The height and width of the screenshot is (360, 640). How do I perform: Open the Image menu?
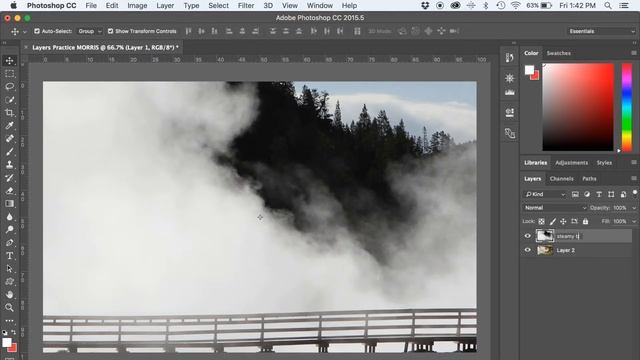tap(137, 5)
